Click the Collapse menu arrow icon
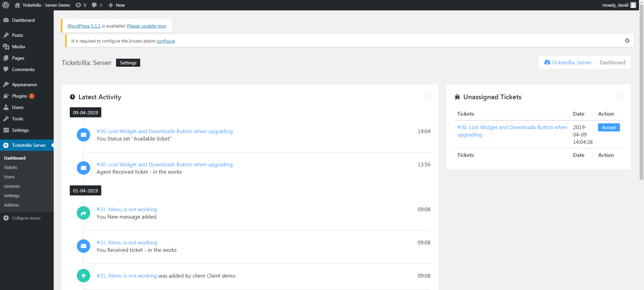Image resolution: width=644 pixels, height=290 pixels. click(x=6, y=218)
